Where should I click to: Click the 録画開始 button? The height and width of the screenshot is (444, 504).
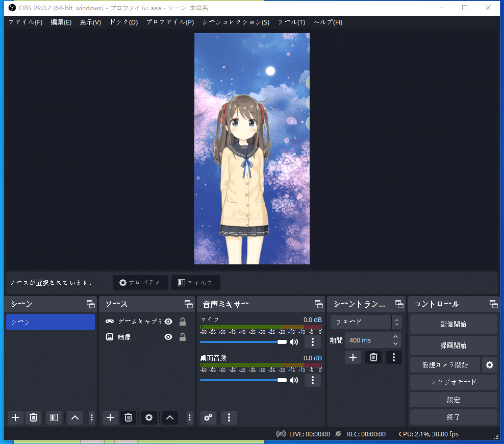pos(453,346)
